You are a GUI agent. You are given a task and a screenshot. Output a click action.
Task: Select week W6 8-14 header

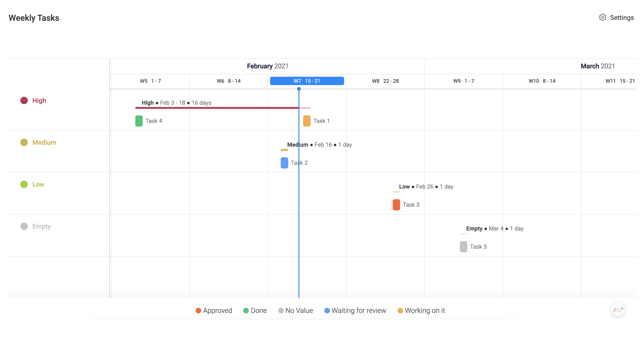229,81
